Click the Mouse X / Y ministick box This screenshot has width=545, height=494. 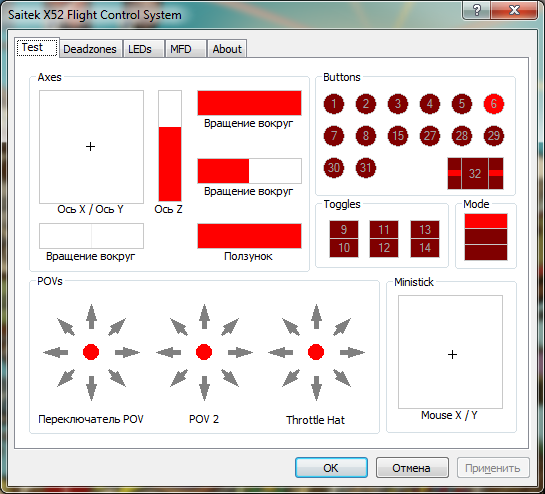pos(450,352)
